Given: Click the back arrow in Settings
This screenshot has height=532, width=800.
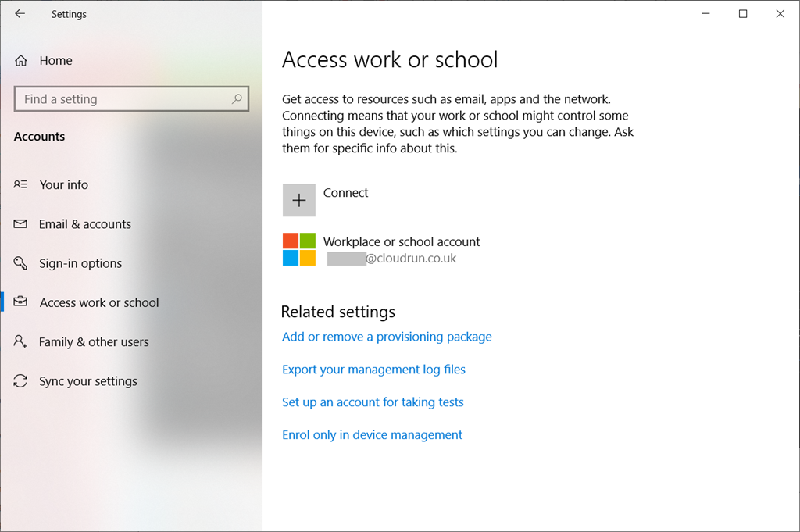Looking at the screenshot, I should tap(20, 14).
